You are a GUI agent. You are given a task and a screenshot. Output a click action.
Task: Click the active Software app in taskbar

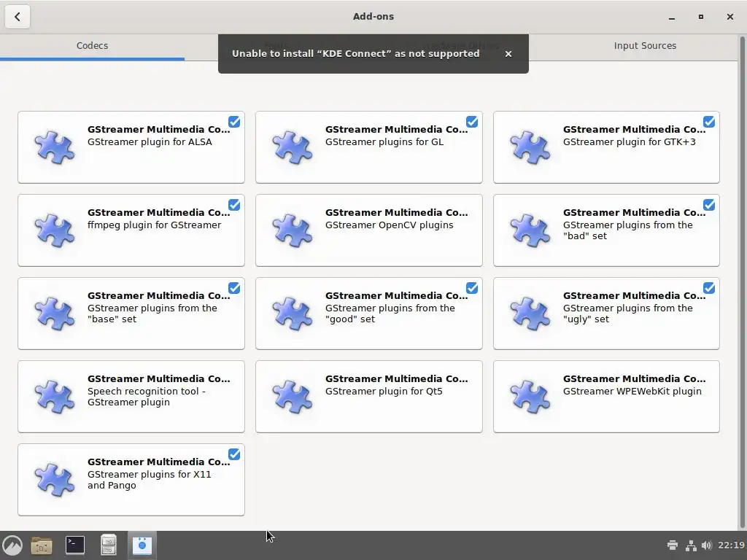pos(142,545)
